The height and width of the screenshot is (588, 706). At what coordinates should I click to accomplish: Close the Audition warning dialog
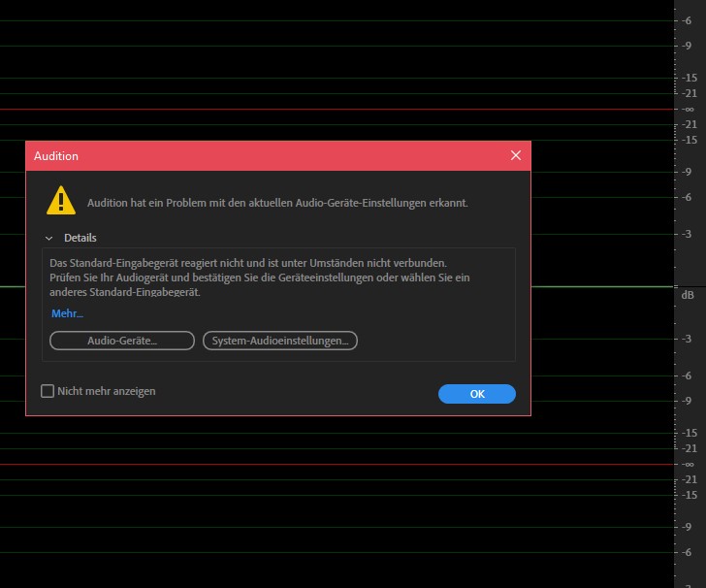click(516, 155)
